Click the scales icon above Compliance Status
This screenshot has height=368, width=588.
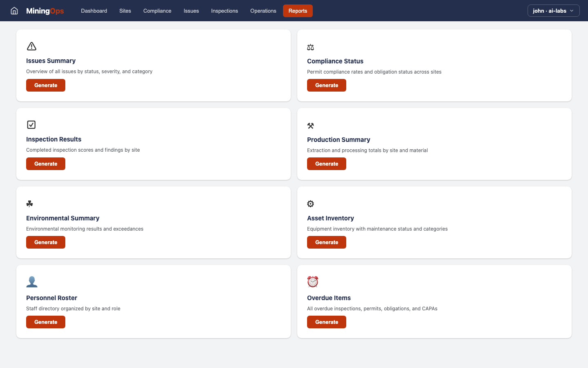click(x=310, y=47)
